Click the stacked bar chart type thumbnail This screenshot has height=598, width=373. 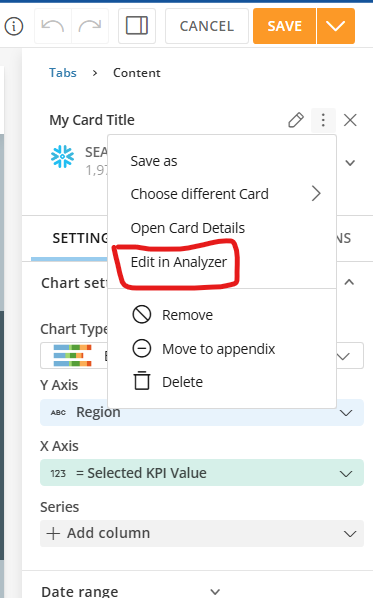coord(72,355)
